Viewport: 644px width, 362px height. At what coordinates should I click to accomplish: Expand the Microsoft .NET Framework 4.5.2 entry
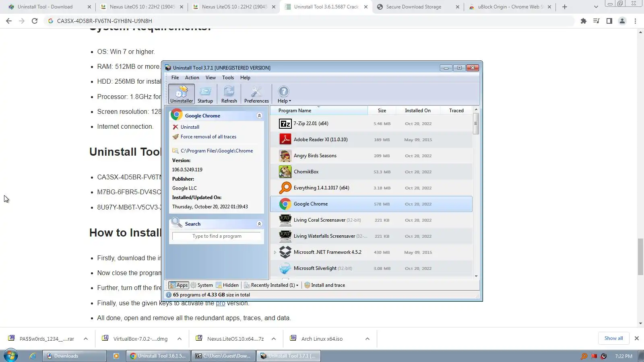coord(275,253)
